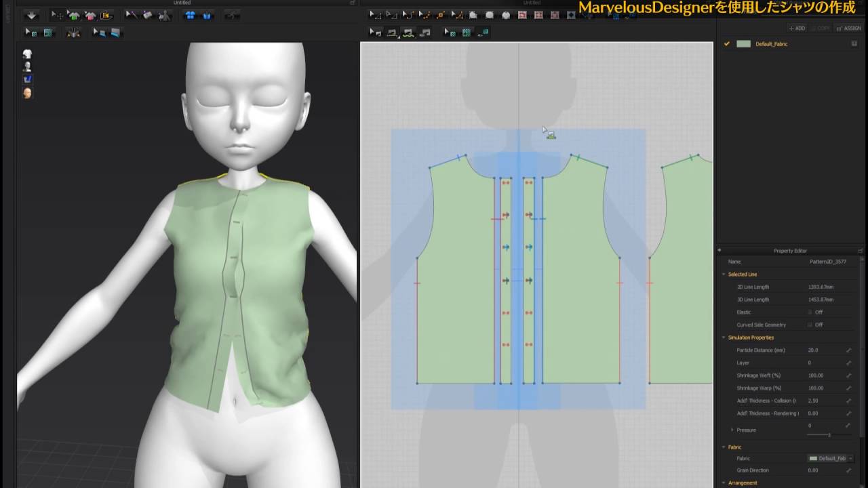Viewport: 868px width, 488px height.
Task: Click the blue texture surface display icon
Action: pos(27,79)
